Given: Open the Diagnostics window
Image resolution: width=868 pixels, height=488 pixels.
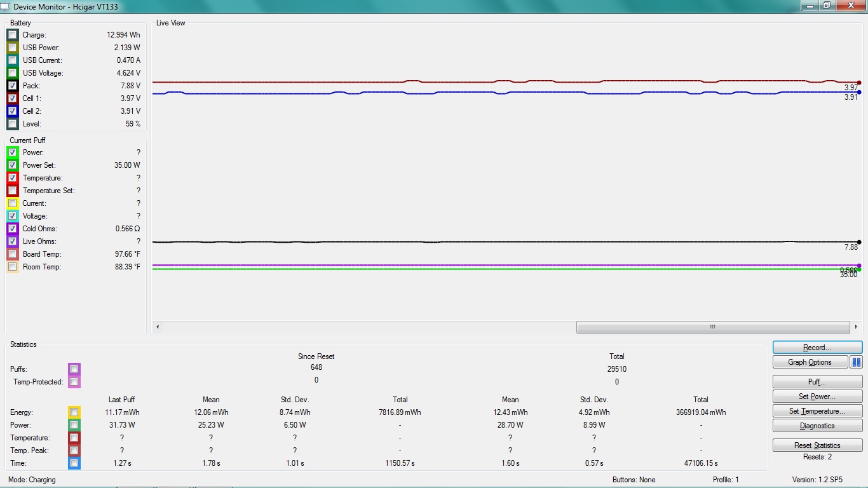Looking at the screenshot, I should tap(817, 426).
